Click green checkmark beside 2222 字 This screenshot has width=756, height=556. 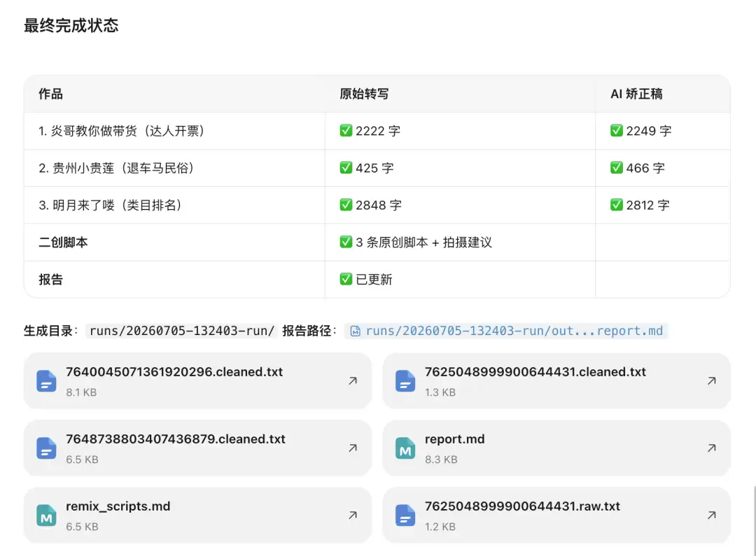pos(346,131)
